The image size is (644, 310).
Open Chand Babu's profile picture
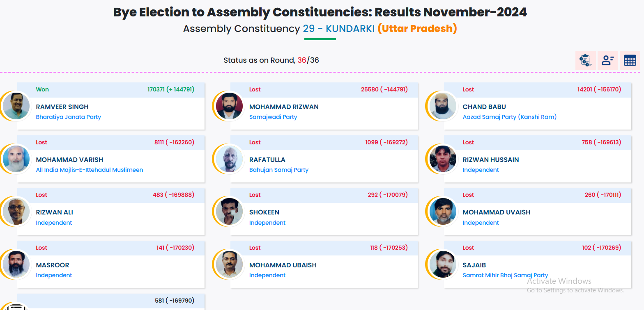(443, 106)
